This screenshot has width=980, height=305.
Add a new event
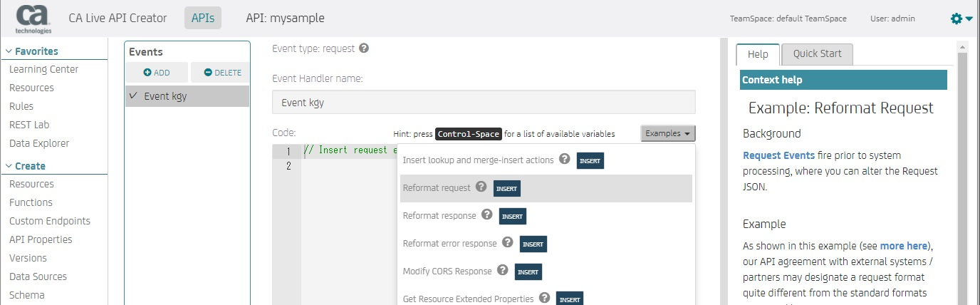coord(157,73)
